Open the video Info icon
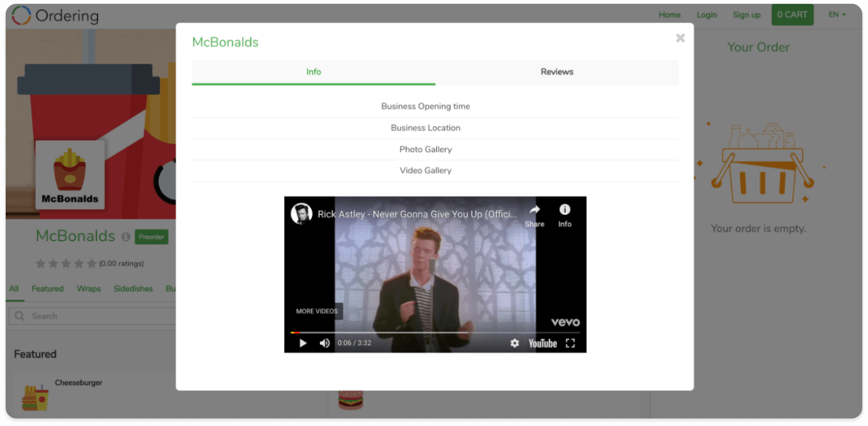The width and height of the screenshot is (868, 426). coord(565,215)
